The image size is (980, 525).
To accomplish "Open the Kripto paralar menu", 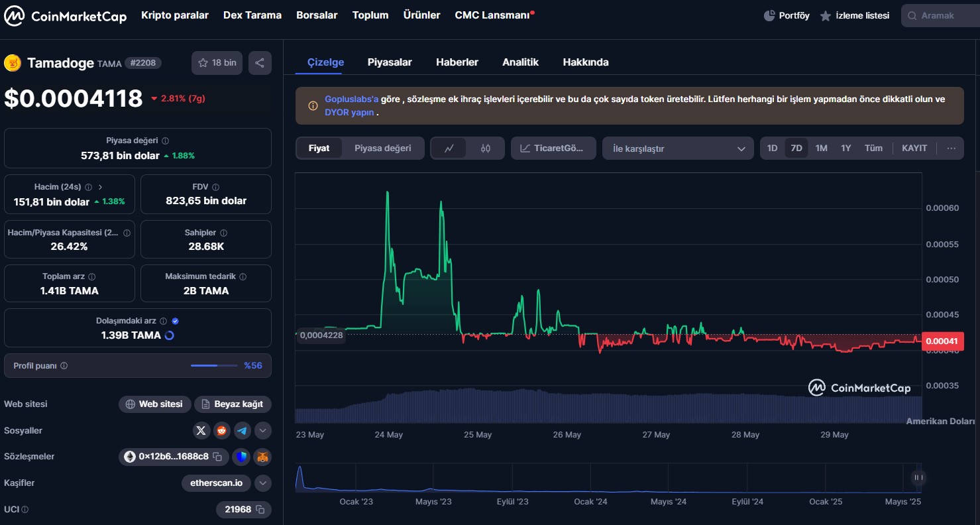I will (x=175, y=15).
